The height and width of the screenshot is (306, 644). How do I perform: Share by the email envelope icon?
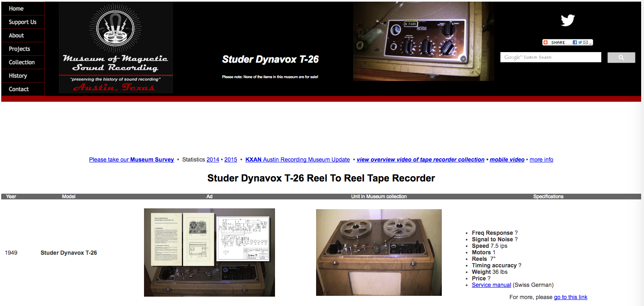pyautogui.click(x=585, y=42)
